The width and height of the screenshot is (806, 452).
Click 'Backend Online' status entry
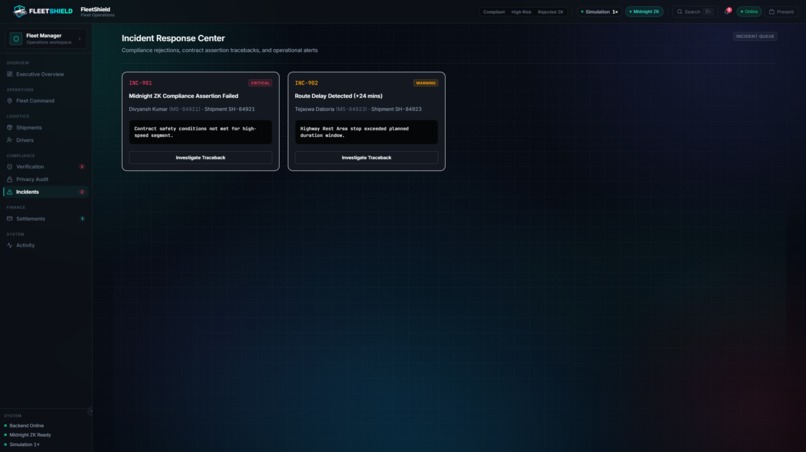tap(24, 426)
